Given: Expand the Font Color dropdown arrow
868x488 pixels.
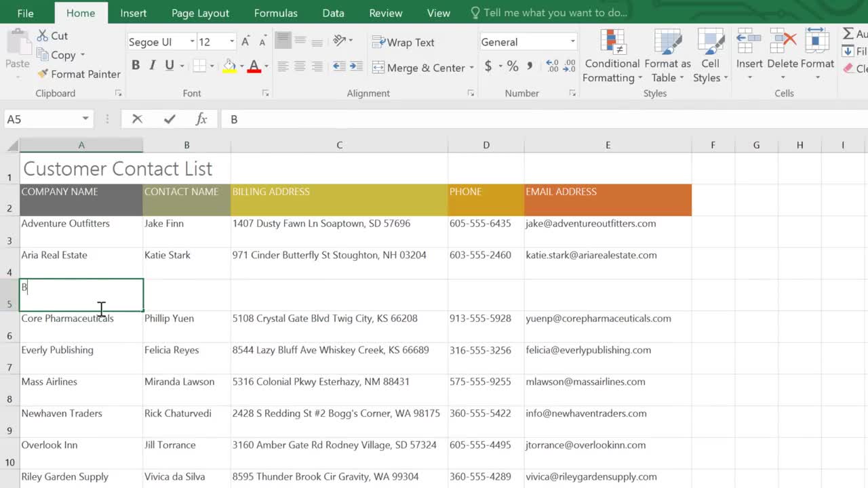Looking at the screenshot, I should click(x=267, y=66).
